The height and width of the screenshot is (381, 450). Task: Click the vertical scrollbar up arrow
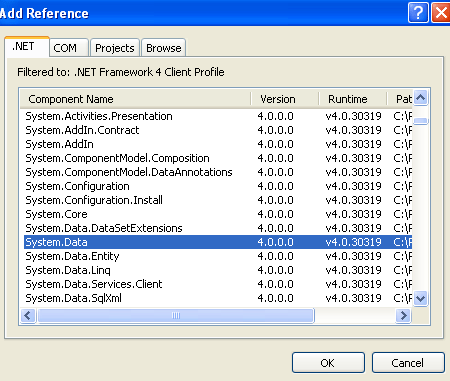(421, 98)
